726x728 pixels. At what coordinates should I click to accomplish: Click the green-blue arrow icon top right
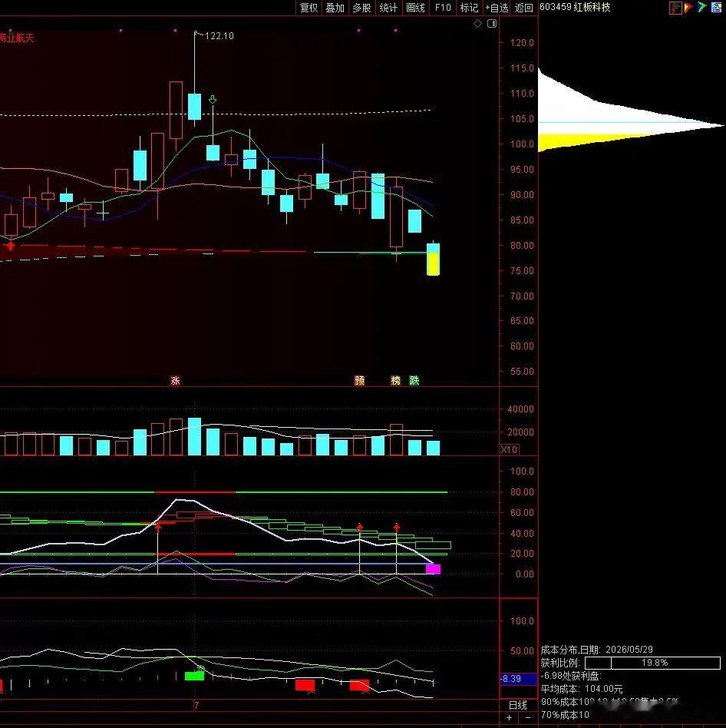[x=702, y=8]
